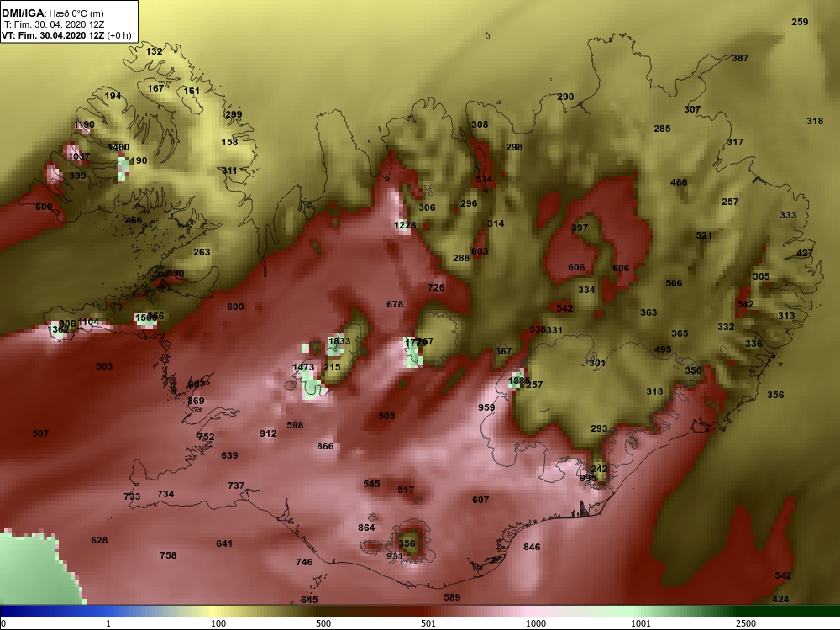Click the map value 598
The width and height of the screenshot is (840, 630).
tap(295, 425)
